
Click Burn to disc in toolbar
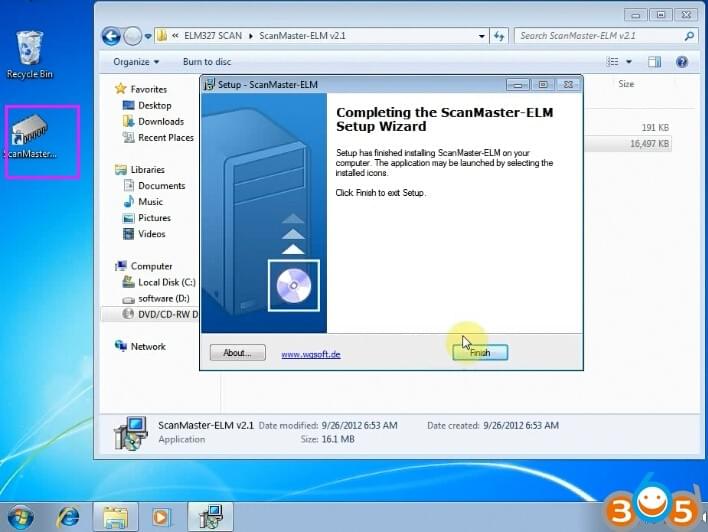(207, 62)
